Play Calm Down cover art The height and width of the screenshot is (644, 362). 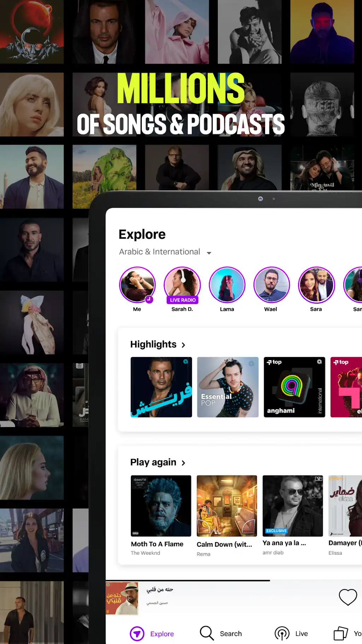(227, 506)
